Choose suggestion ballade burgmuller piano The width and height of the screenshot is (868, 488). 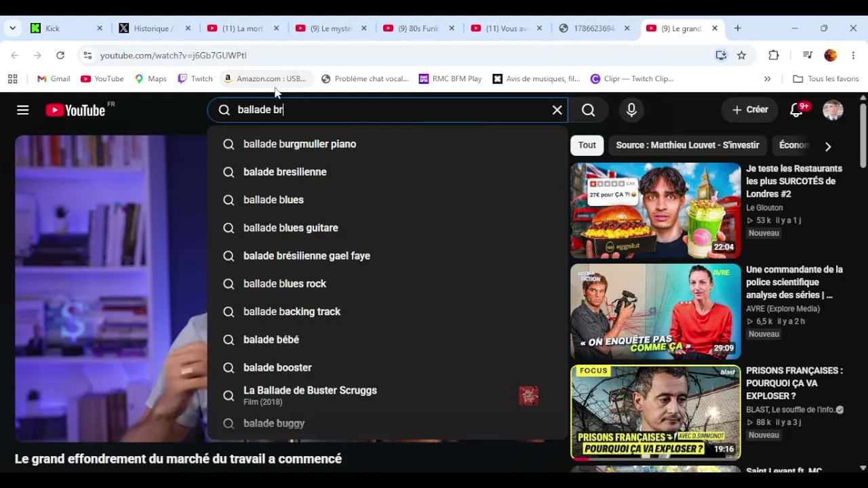pyautogui.click(x=387, y=144)
